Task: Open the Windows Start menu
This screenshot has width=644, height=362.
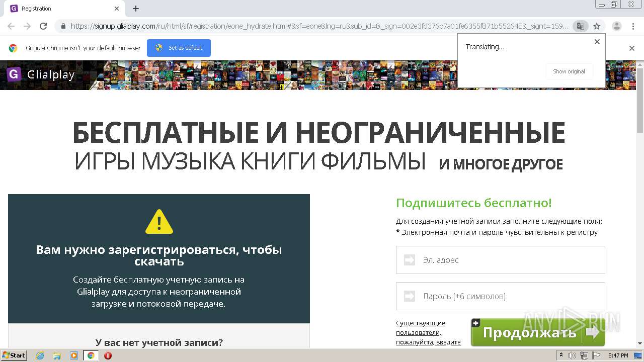Action: tap(14, 355)
